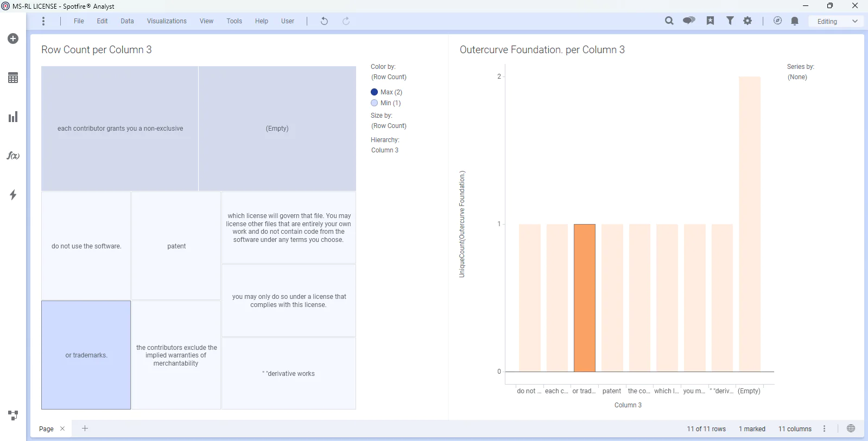Select the 'or trademarks.' treemap tile
The height and width of the screenshot is (441, 868).
[86, 355]
